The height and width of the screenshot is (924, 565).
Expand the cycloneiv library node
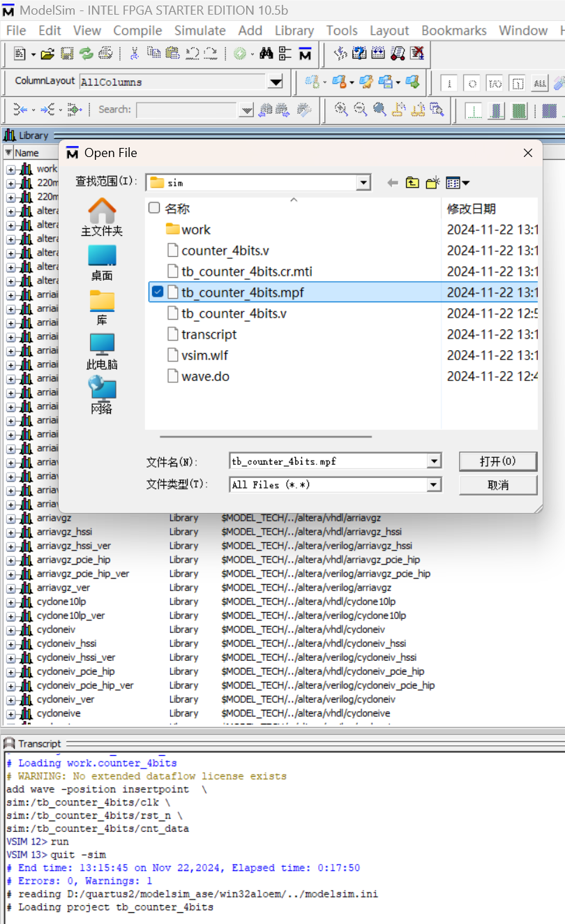click(11, 629)
